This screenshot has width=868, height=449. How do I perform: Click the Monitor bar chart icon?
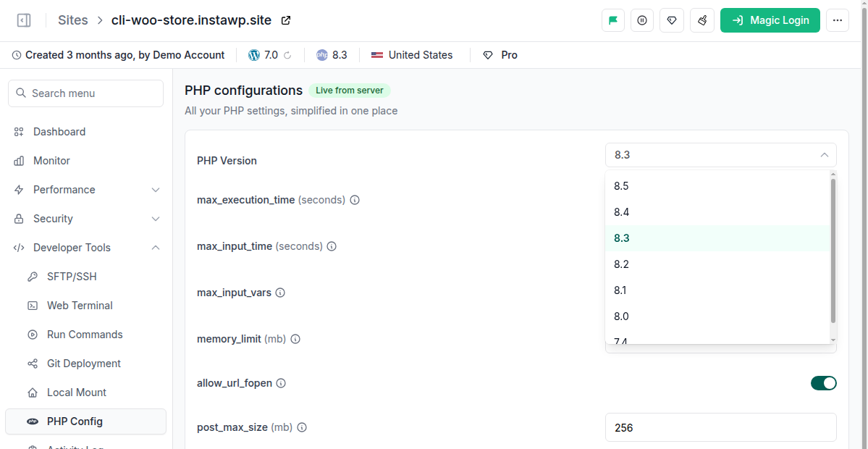coord(19,161)
